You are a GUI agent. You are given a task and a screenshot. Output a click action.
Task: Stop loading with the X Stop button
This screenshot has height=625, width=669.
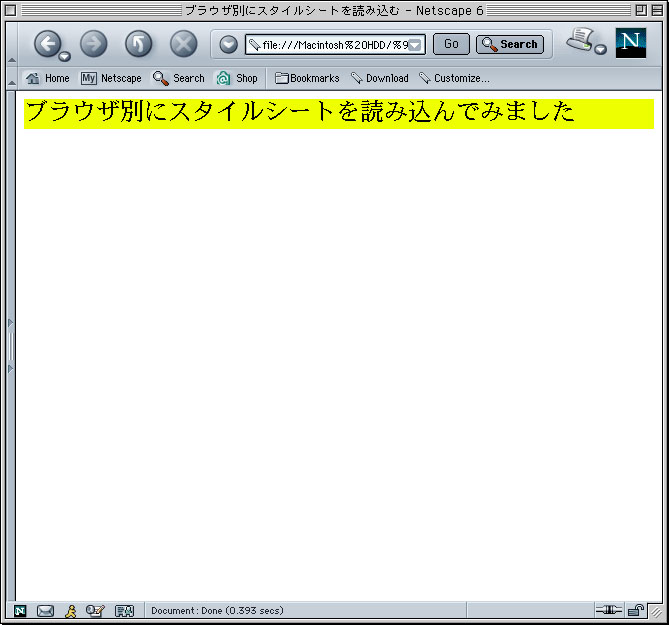tap(183, 44)
